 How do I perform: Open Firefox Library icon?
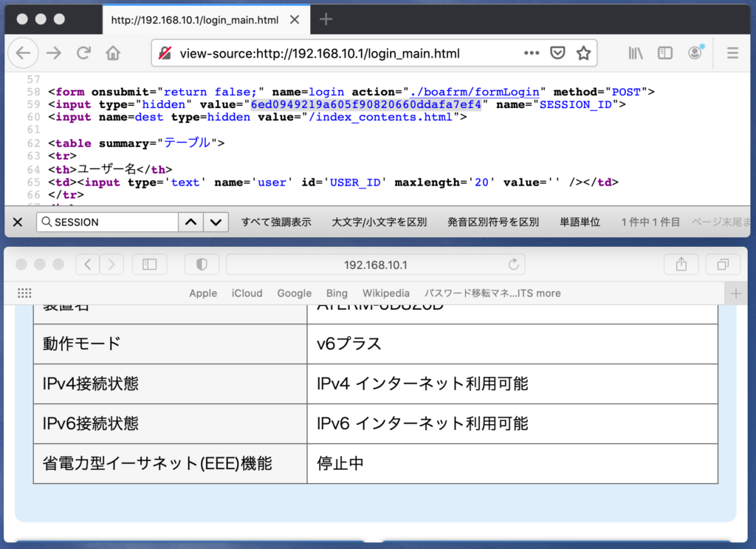(636, 53)
